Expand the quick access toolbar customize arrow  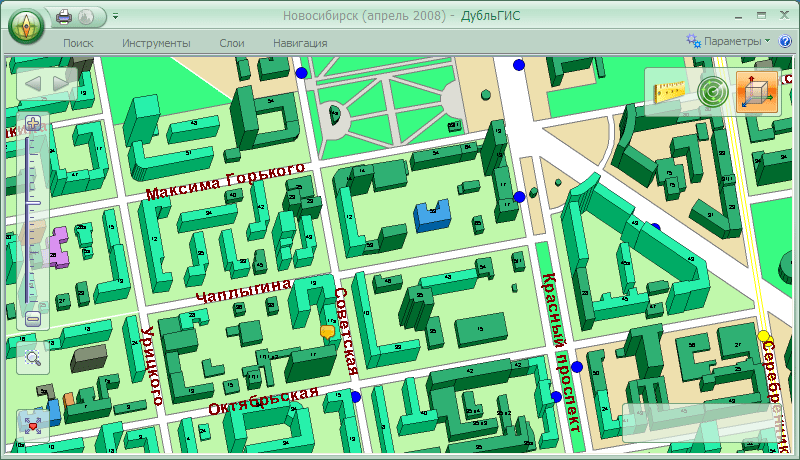coord(115,17)
